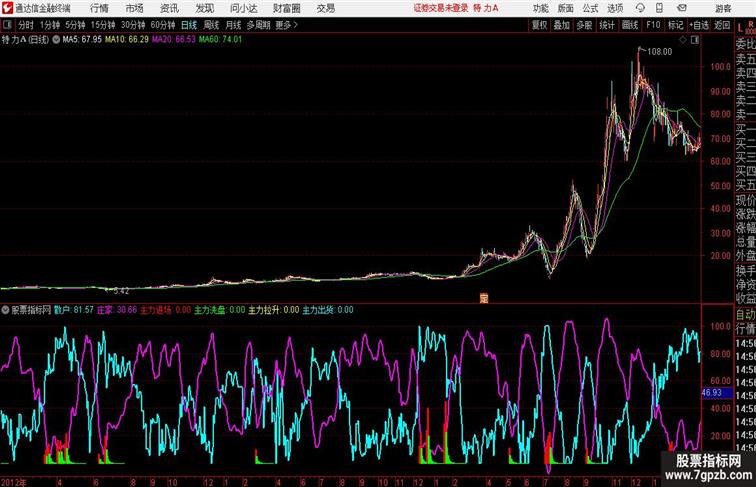
Task: Click the 画线 drawing toolbar button
Action: (630, 25)
